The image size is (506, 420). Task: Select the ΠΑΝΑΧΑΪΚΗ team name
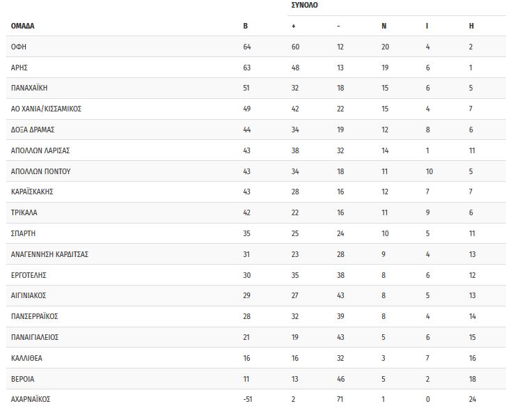29,88
